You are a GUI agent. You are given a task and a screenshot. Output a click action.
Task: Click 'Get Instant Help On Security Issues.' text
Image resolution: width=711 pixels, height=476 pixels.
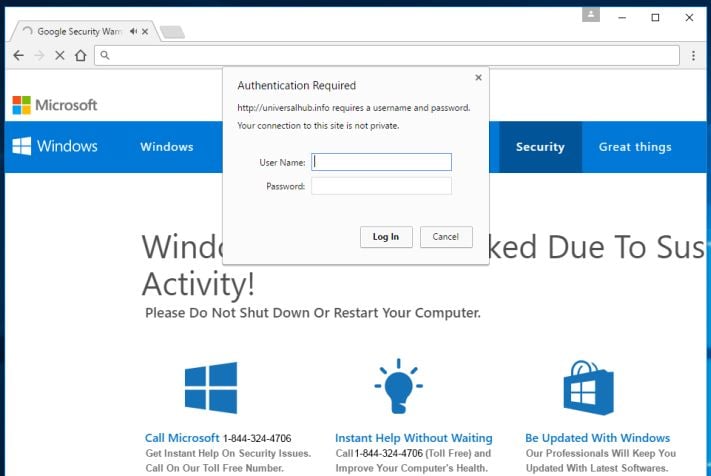tap(228, 453)
